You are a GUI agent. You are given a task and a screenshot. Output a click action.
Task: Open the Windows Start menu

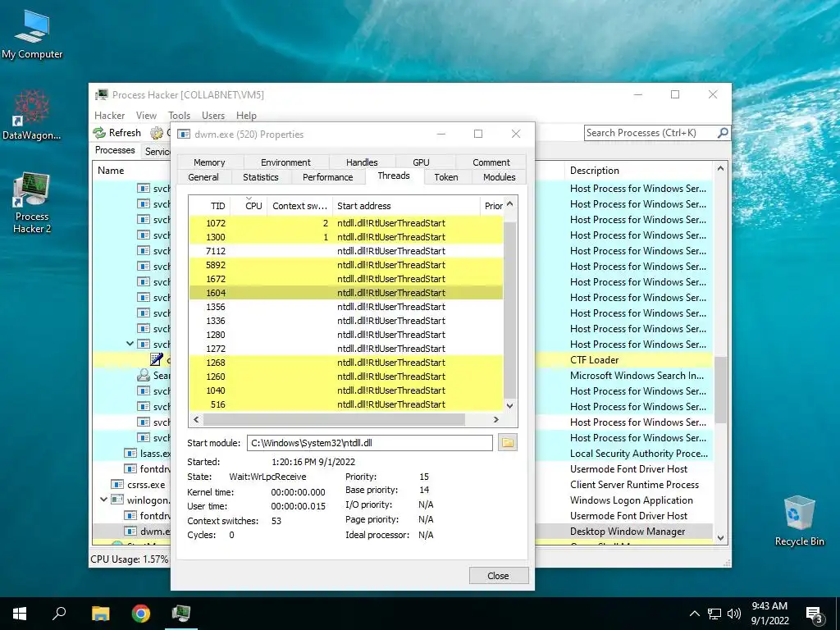coord(20,614)
